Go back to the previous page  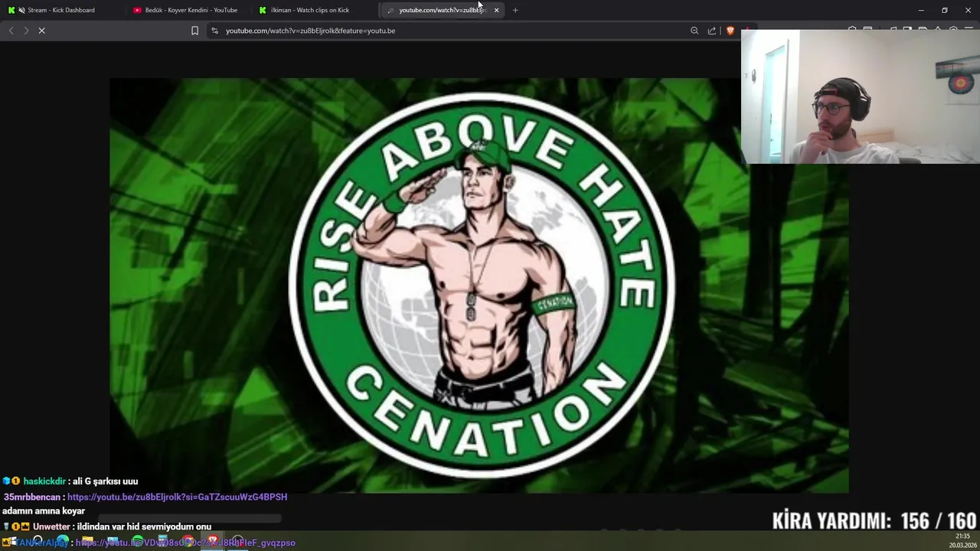pos(11,31)
